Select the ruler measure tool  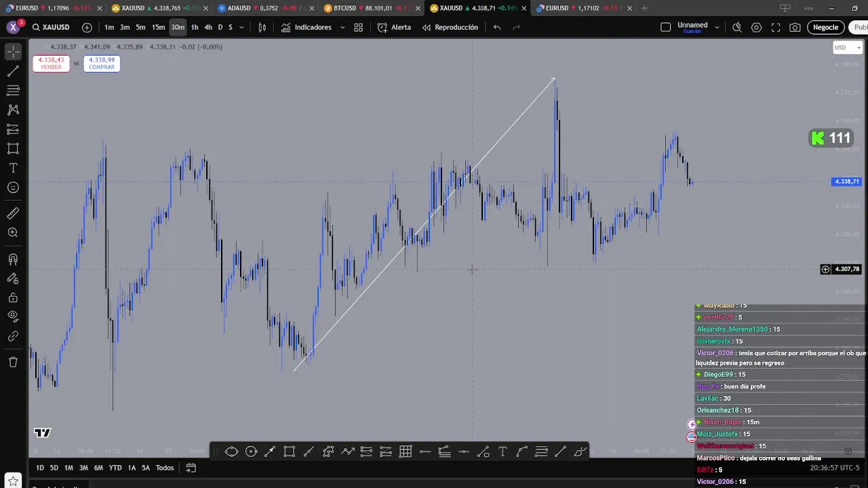[13, 213]
